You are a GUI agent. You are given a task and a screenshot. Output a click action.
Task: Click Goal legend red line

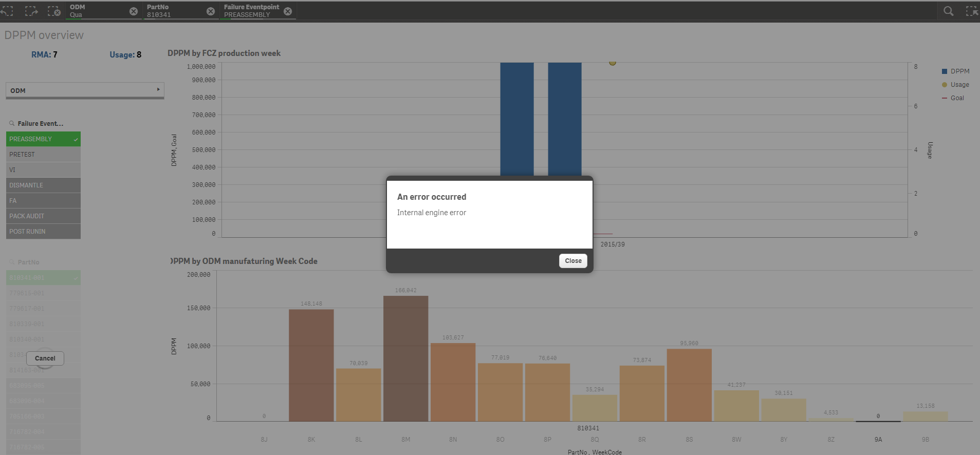[x=945, y=98]
